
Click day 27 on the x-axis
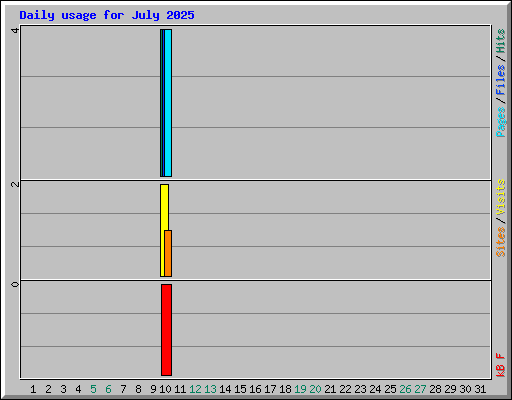coord(420,389)
